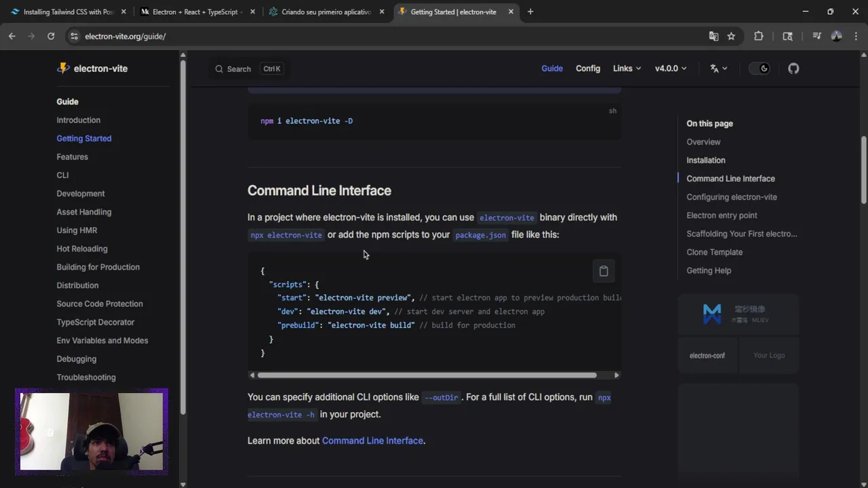Click the code block horizontal scrollbar
Viewport: 868px width, 488px height.
point(427,375)
